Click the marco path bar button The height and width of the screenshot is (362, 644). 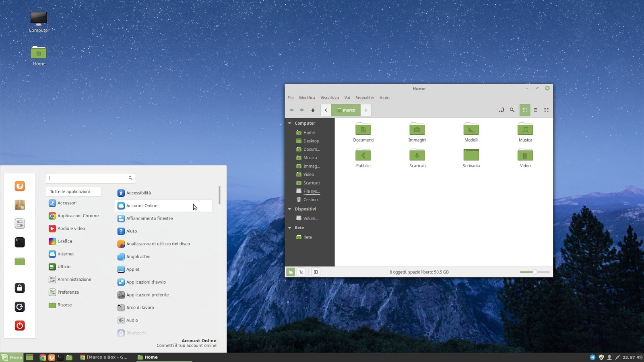346,110
